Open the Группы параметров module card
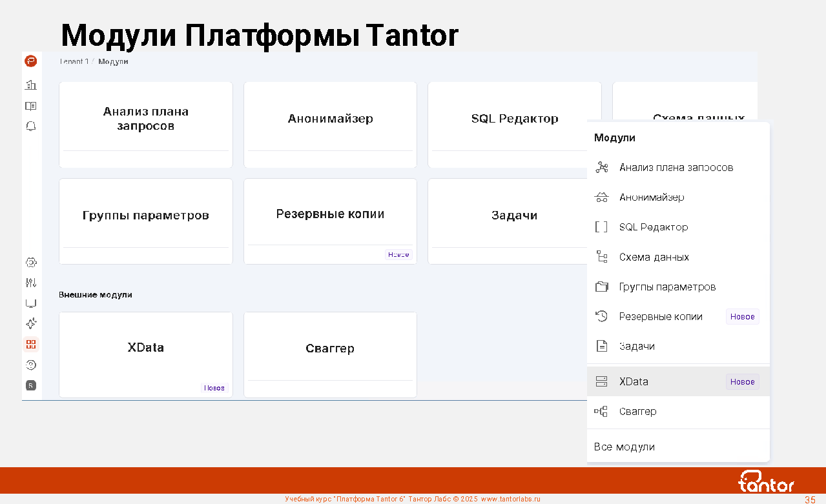This screenshot has height=504, width=826. 146,216
